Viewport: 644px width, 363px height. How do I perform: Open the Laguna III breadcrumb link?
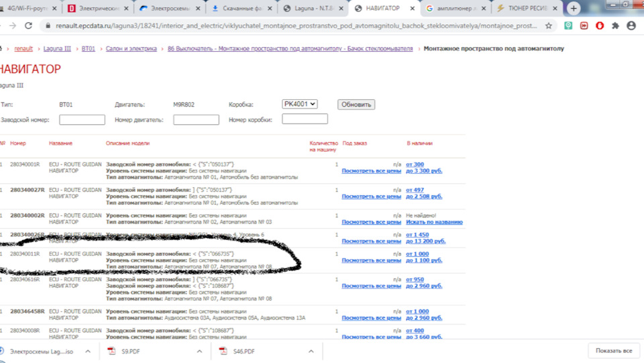pos(57,48)
